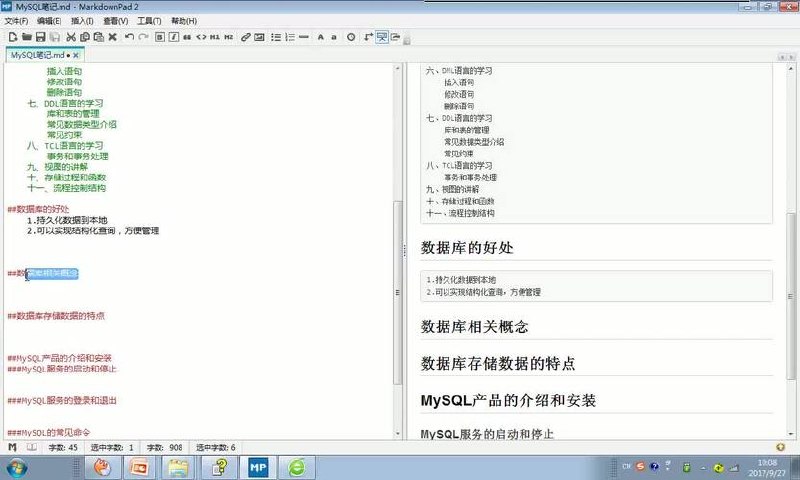Open the 文件(F) menu

[x=16, y=21]
